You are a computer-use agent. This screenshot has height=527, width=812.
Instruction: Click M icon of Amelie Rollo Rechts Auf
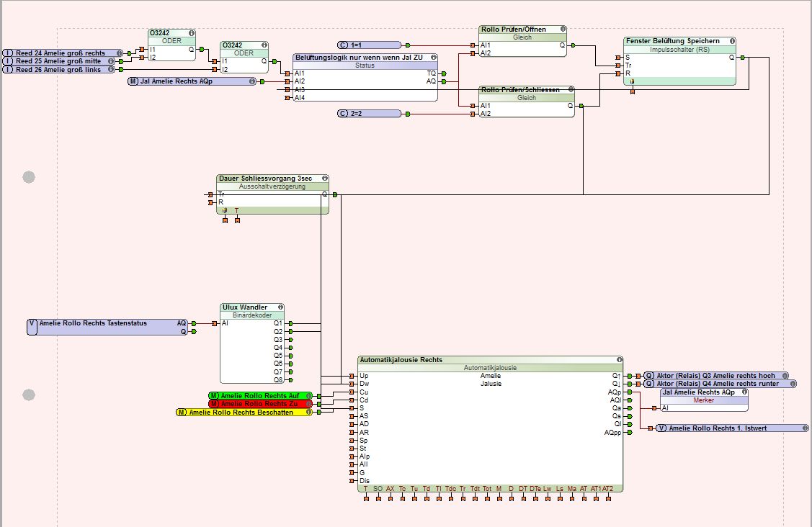point(214,395)
